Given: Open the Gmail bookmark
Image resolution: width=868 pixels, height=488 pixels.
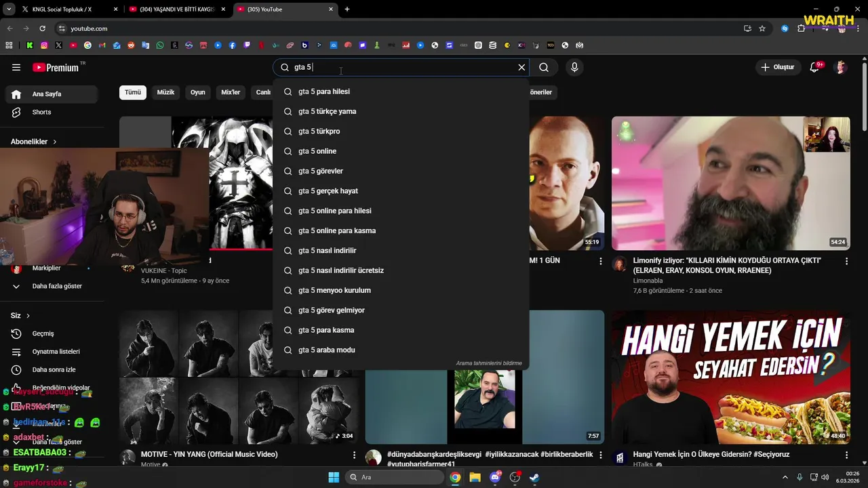Looking at the screenshot, I should pyautogui.click(x=102, y=45).
